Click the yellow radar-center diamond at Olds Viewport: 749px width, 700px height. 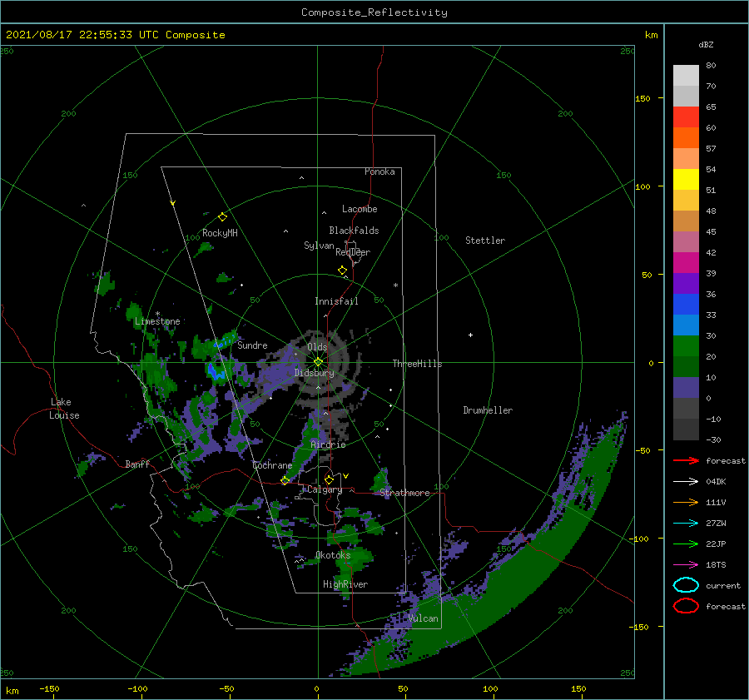coord(318,362)
